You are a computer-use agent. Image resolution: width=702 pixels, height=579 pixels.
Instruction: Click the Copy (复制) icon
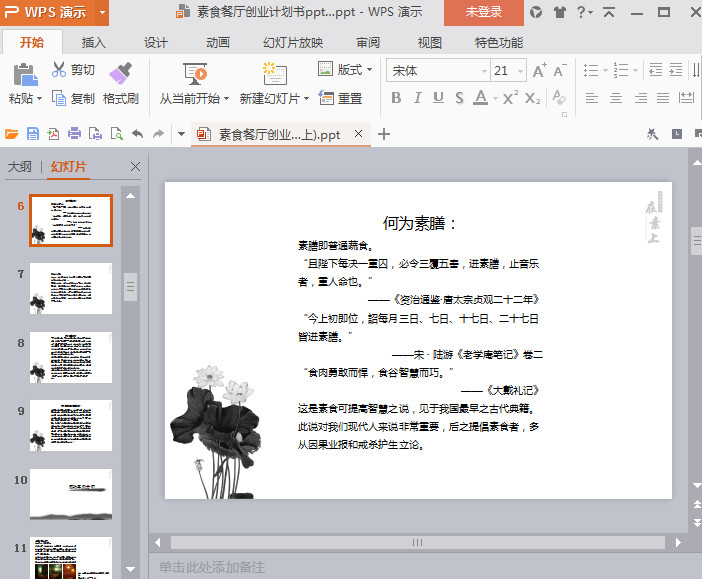click(x=59, y=98)
